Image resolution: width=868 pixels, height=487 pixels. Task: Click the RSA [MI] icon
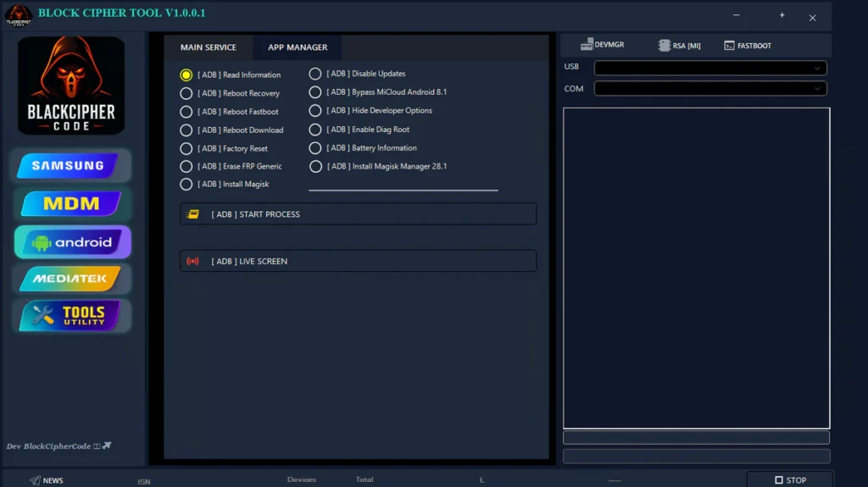tap(665, 46)
